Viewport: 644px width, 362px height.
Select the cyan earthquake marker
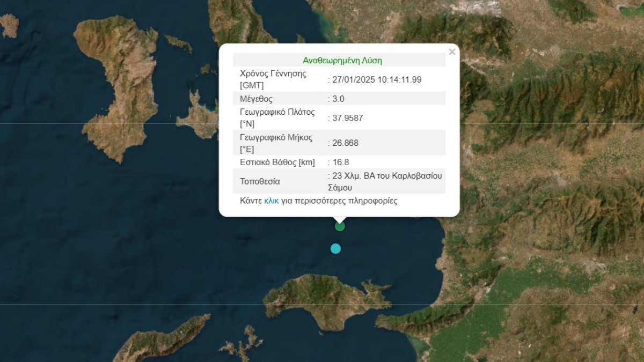coord(335,248)
